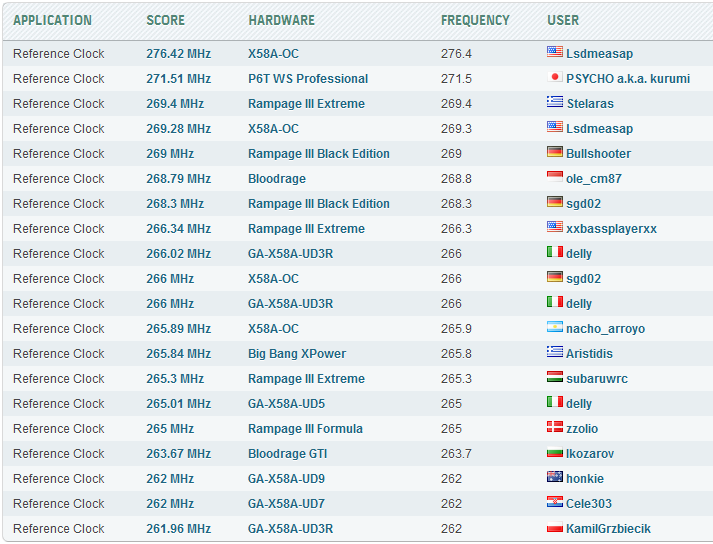Click the German flag next to Bullshooter
The width and height of the screenshot is (713, 544).
(x=554, y=152)
